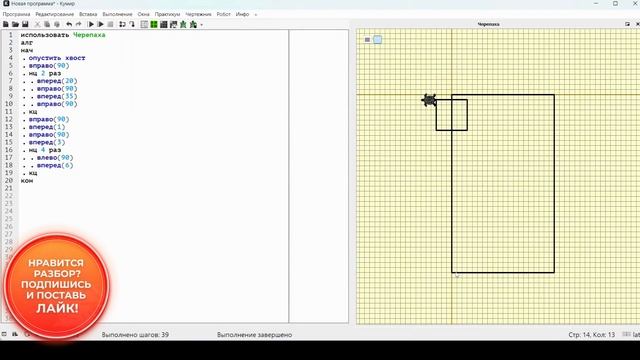Click the step-out arrow icon
640x360 pixels.
132,24
